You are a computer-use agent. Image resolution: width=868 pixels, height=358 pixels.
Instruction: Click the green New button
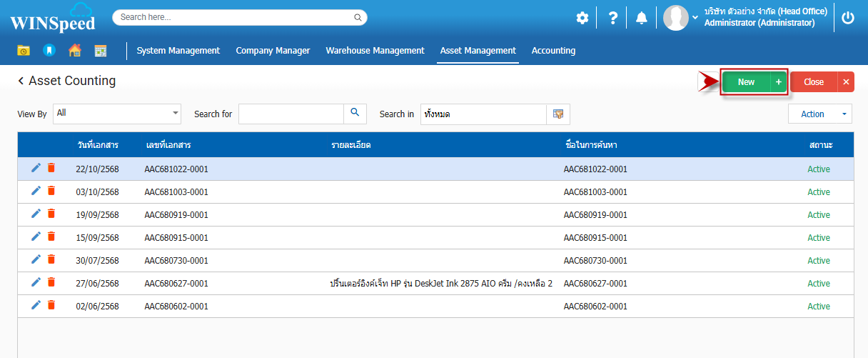coord(746,82)
